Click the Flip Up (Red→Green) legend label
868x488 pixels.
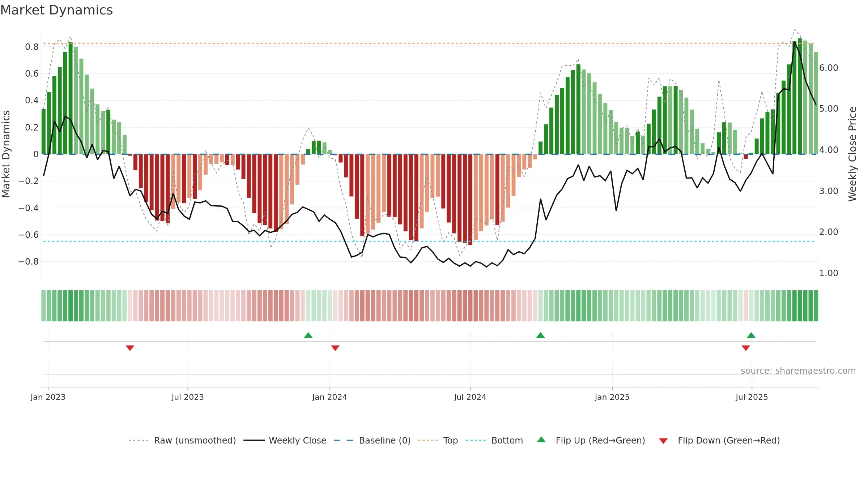tap(600, 440)
